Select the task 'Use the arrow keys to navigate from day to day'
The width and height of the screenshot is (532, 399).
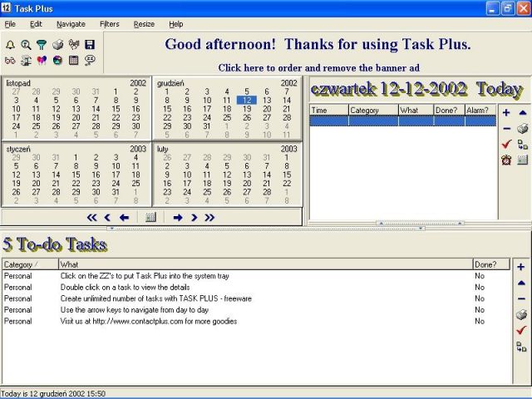pyautogui.click(x=256, y=310)
